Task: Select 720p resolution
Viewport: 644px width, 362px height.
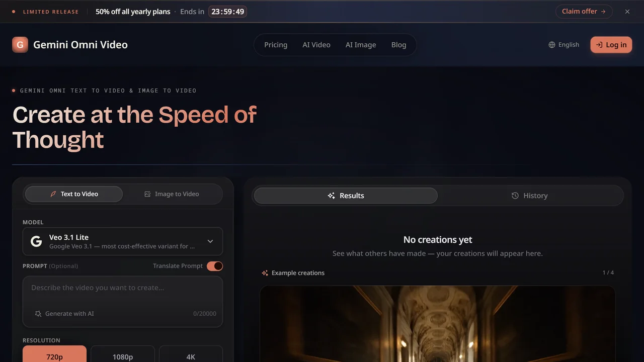Action: [54, 354]
